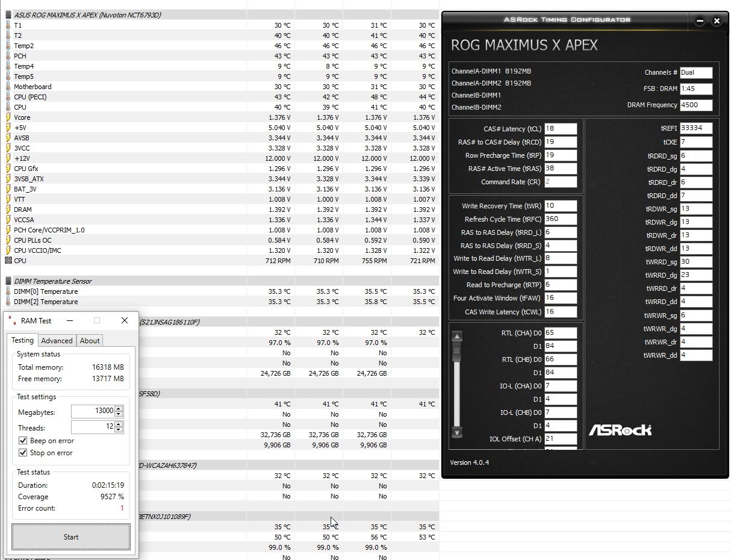
Task: Click the Threads input field
Action: point(93,426)
